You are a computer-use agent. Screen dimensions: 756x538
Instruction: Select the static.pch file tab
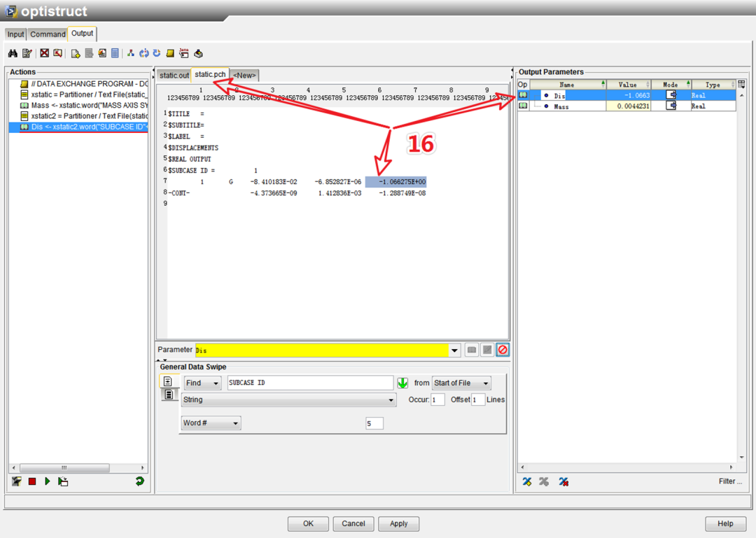[x=210, y=74]
